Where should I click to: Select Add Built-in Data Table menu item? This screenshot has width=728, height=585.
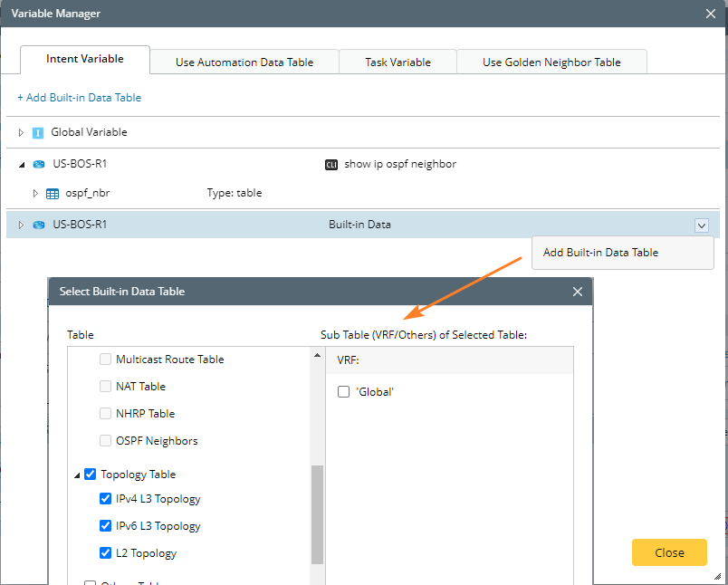click(600, 253)
